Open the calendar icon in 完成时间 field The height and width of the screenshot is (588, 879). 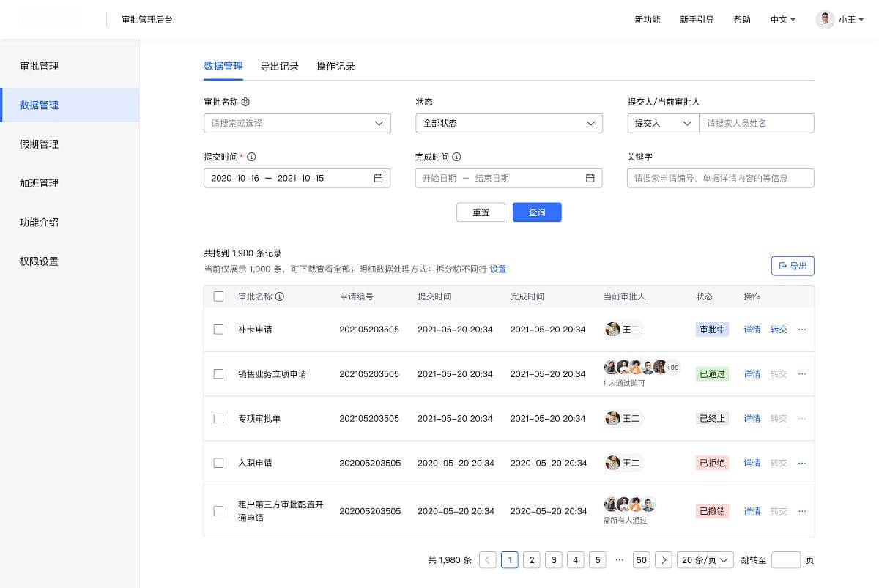coord(590,178)
